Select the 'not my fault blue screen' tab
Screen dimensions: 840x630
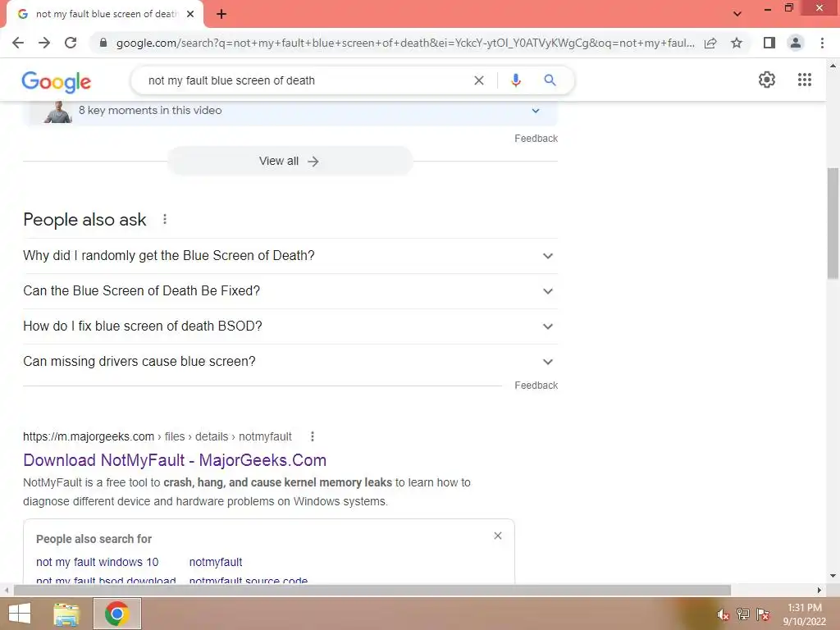[106, 14]
